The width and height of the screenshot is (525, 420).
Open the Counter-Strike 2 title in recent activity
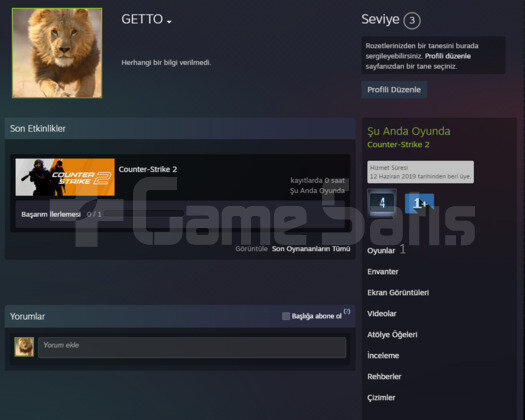click(x=148, y=169)
